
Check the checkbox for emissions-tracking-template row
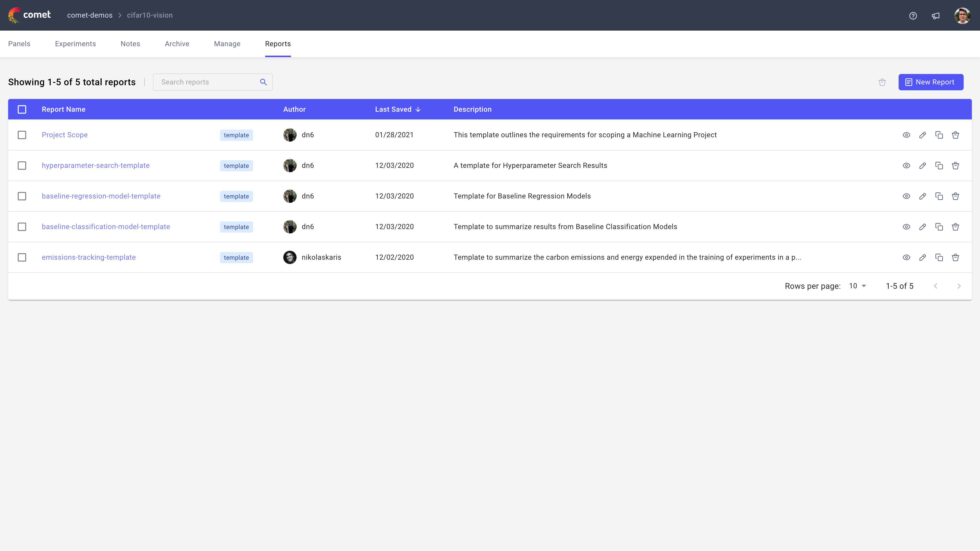click(x=22, y=257)
